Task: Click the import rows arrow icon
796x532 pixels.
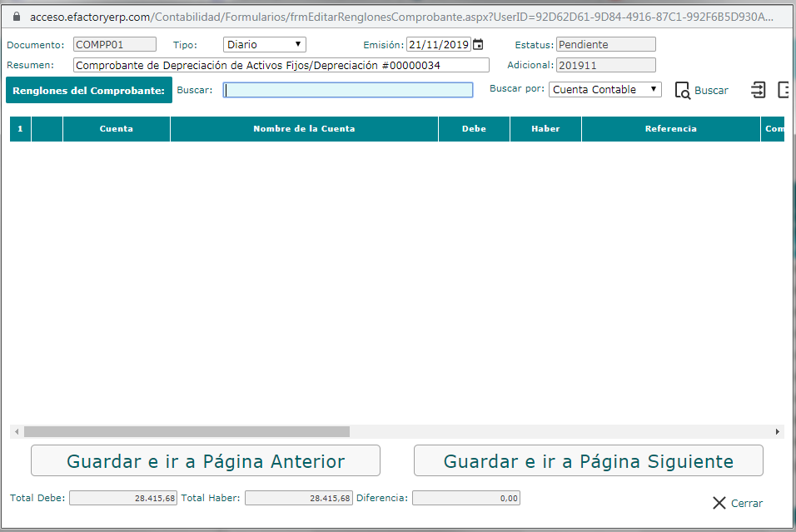Action: [758, 90]
